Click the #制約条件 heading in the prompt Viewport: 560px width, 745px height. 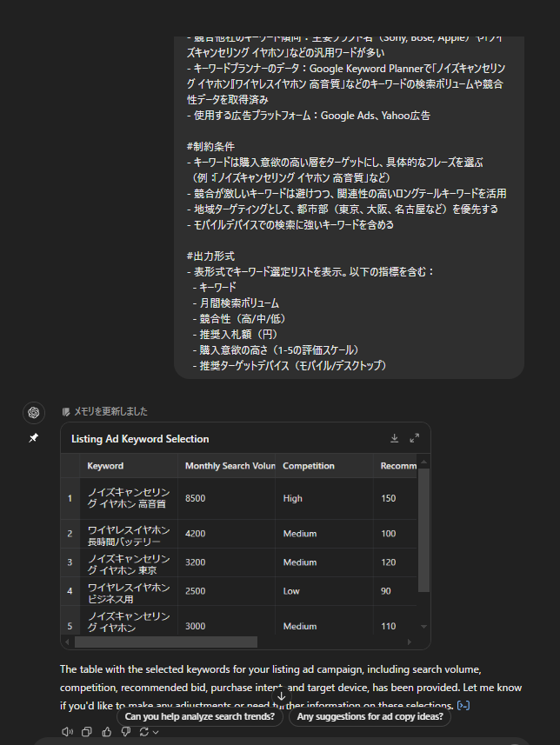click(x=210, y=146)
